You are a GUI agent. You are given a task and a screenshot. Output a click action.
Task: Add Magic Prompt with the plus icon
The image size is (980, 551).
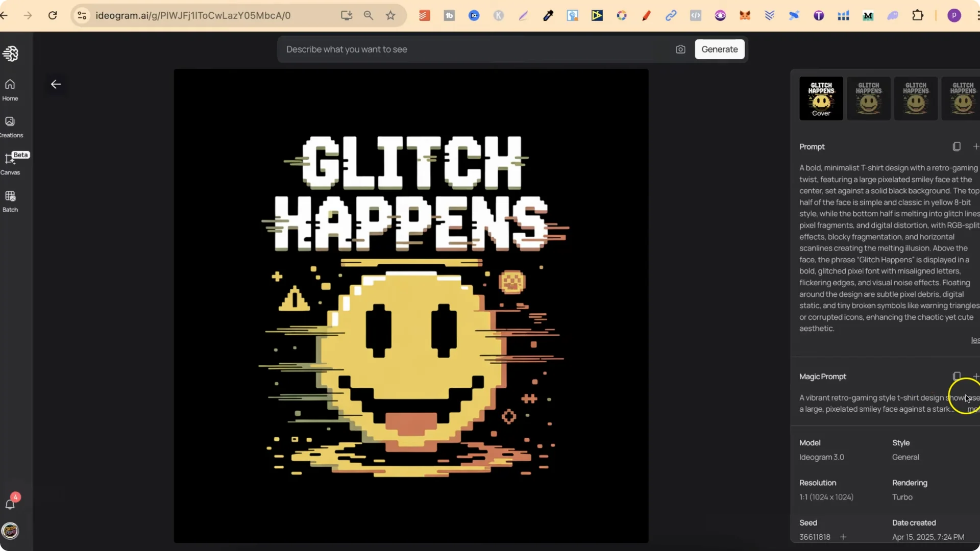pyautogui.click(x=976, y=376)
